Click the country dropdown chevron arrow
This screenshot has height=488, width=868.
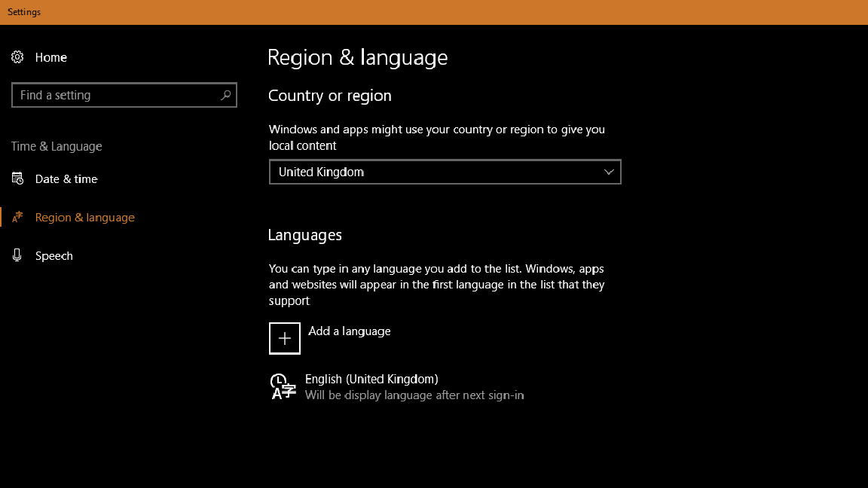point(609,172)
